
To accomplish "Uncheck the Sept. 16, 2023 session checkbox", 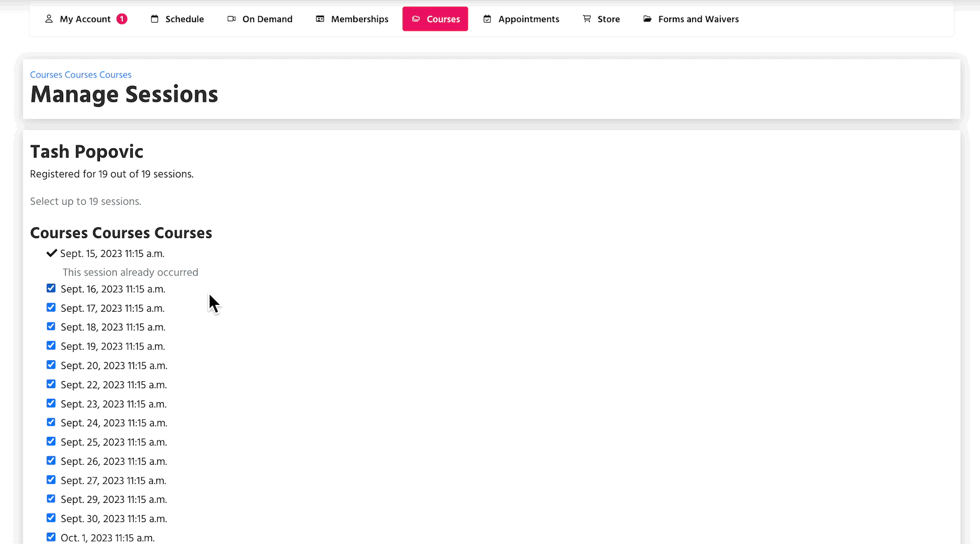I will coord(51,288).
